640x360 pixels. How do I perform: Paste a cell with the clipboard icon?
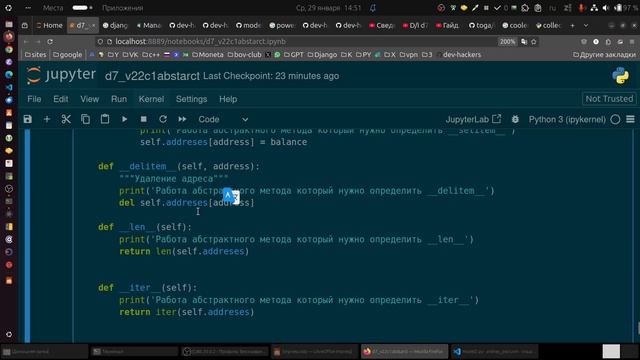click(x=105, y=119)
